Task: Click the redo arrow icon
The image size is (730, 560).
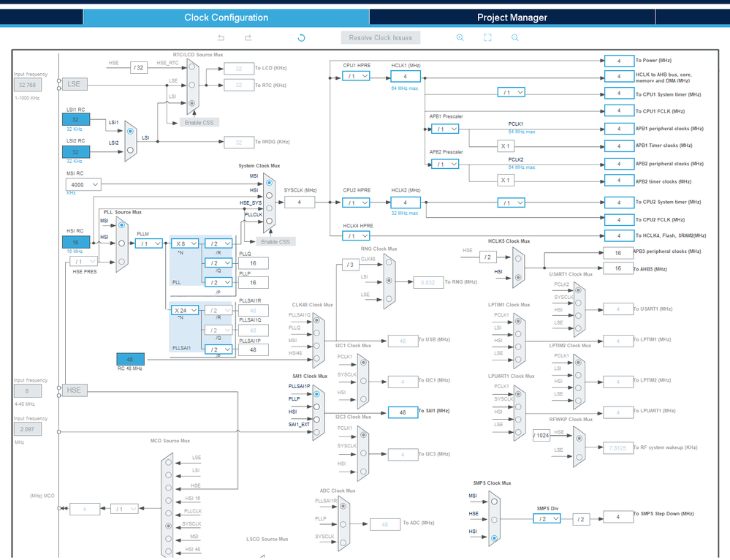Action: point(248,38)
